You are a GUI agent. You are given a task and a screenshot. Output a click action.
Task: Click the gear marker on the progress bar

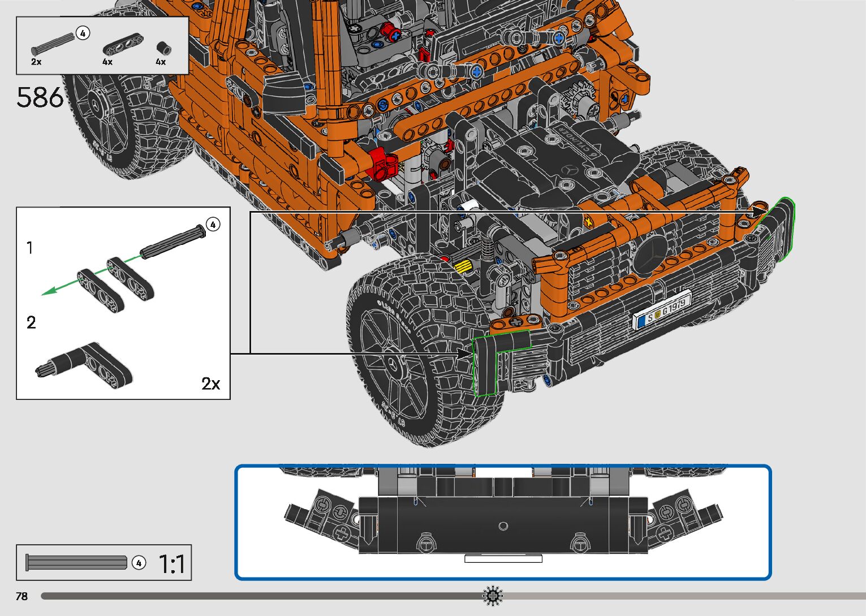tap(493, 596)
